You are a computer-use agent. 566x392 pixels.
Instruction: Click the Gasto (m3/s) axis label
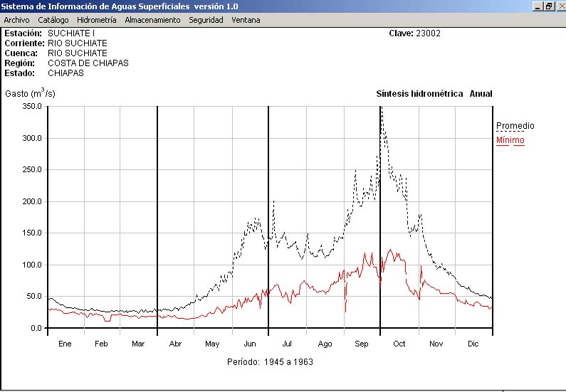click(30, 93)
